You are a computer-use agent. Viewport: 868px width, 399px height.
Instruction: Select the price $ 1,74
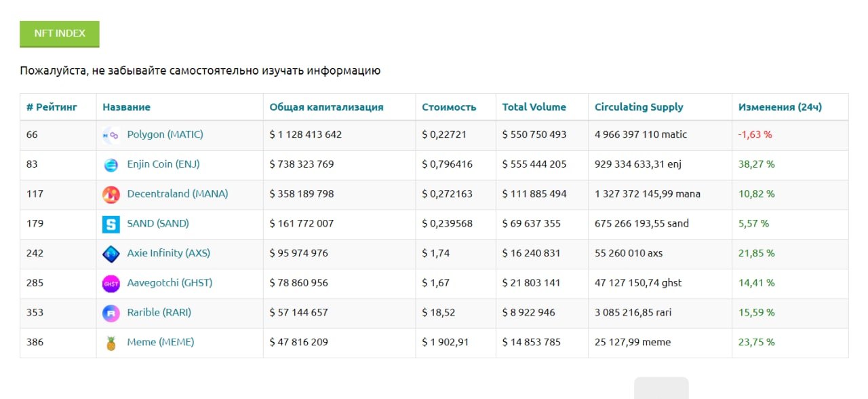coord(435,253)
